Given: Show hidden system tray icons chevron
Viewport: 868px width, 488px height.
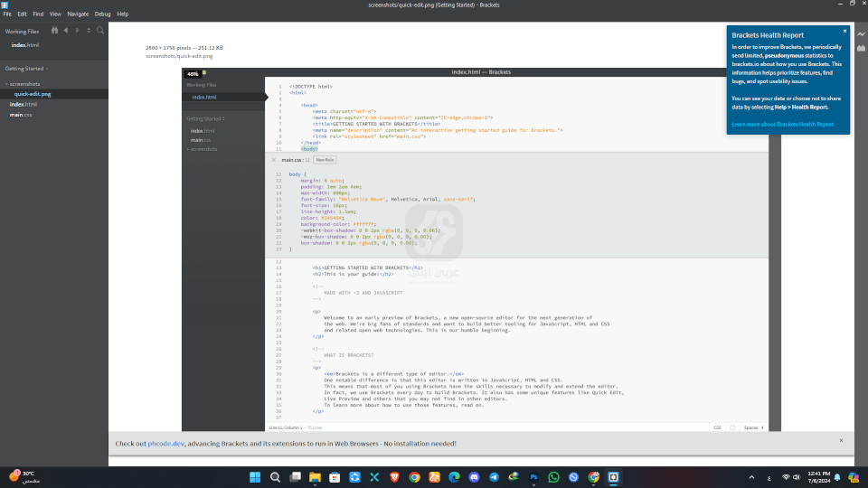Looking at the screenshot, I should pyautogui.click(x=751, y=477).
